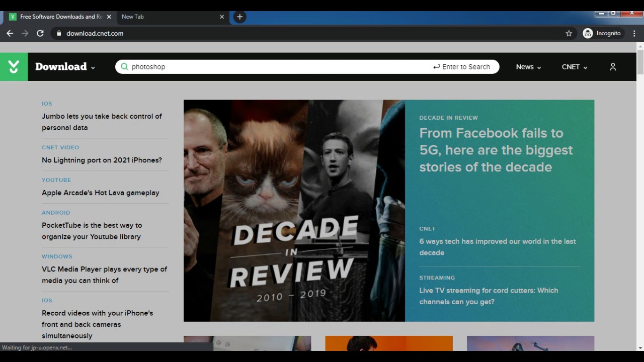Image resolution: width=644 pixels, height=362 pixels.
Task: Switch to the New Tab tab
Action: [x=173, y=17]
